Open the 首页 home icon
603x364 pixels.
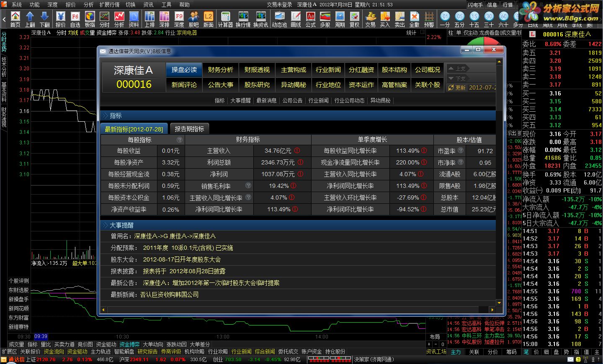[15, 19]
